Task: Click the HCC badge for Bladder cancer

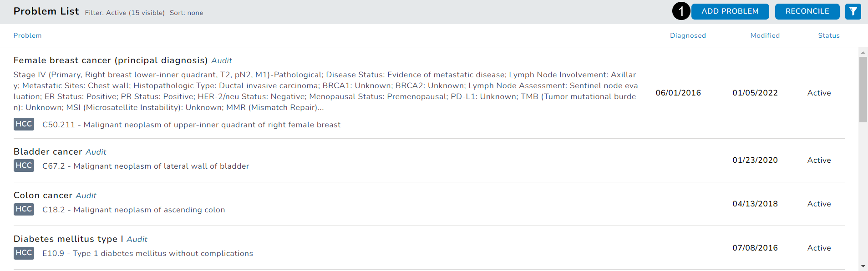Action: coord(24,166)
